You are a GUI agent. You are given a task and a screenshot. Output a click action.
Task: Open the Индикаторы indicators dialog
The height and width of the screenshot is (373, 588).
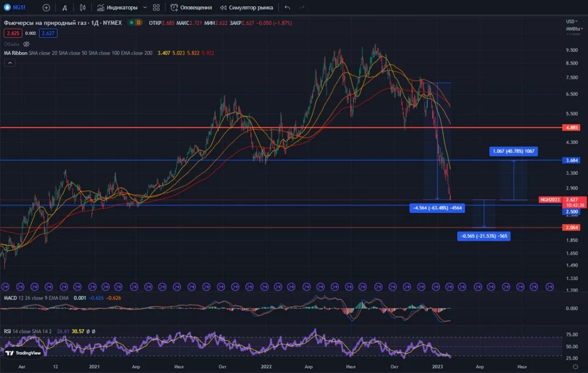point(117,7)
